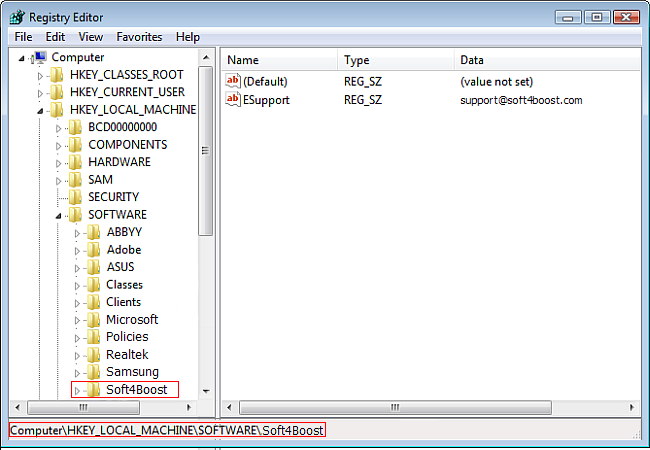Click the (Default) string value icon
This screenshot has height=450, width=650.
pos(233,81)
